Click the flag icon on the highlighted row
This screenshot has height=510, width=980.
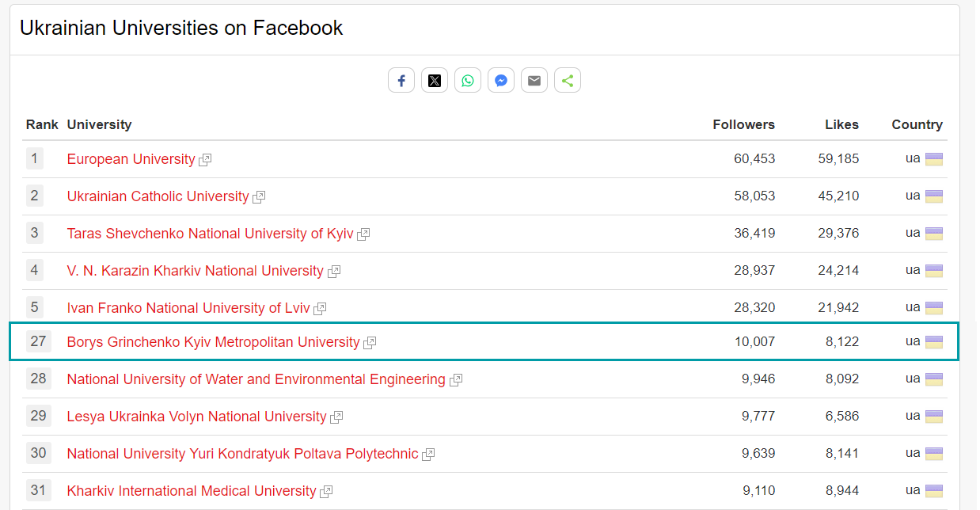click(934, 341)
